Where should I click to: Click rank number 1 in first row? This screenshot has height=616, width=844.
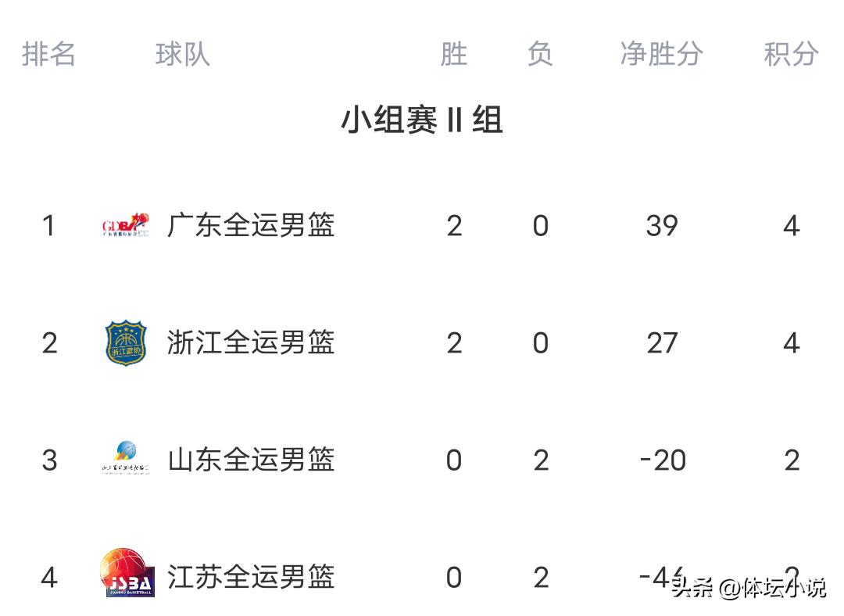click(x=49, y=226)
